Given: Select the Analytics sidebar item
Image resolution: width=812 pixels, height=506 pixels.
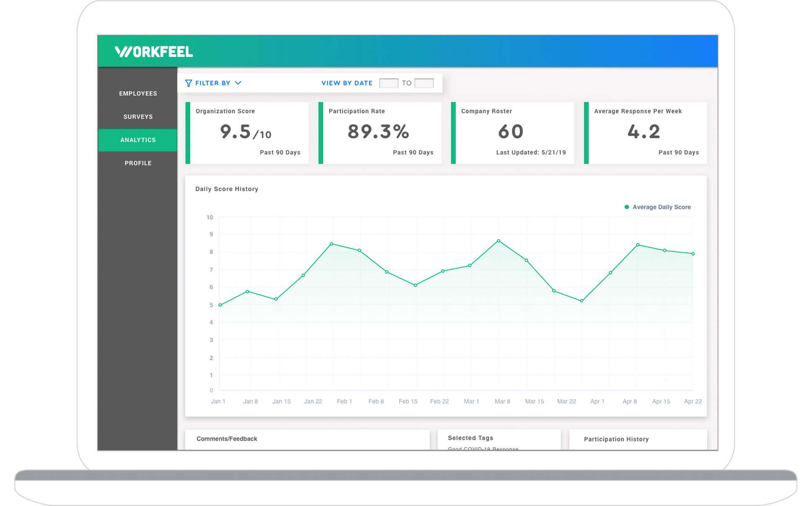Looking at the screenshot, I should (138, 140).
